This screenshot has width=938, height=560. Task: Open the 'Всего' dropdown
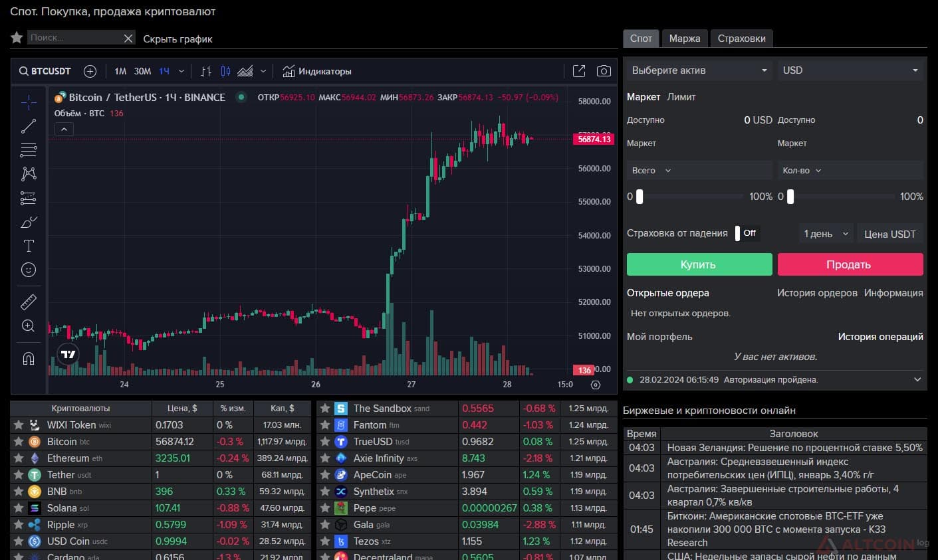tap(651, 171)
